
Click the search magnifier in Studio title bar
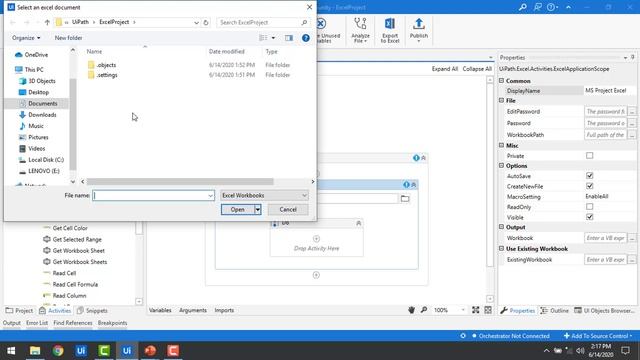pos(522,7)
